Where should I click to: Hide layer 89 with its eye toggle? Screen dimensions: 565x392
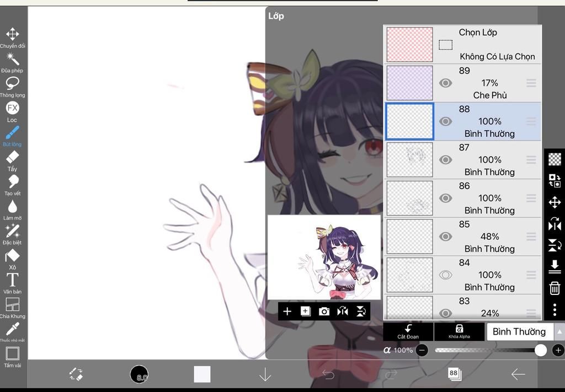pyautogui.click(x=446, y=83)
